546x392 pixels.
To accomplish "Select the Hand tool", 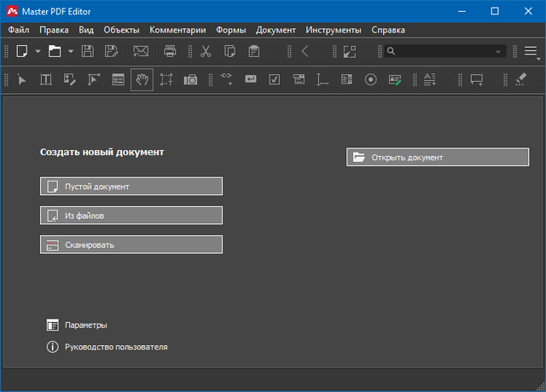I will [142, 79].
